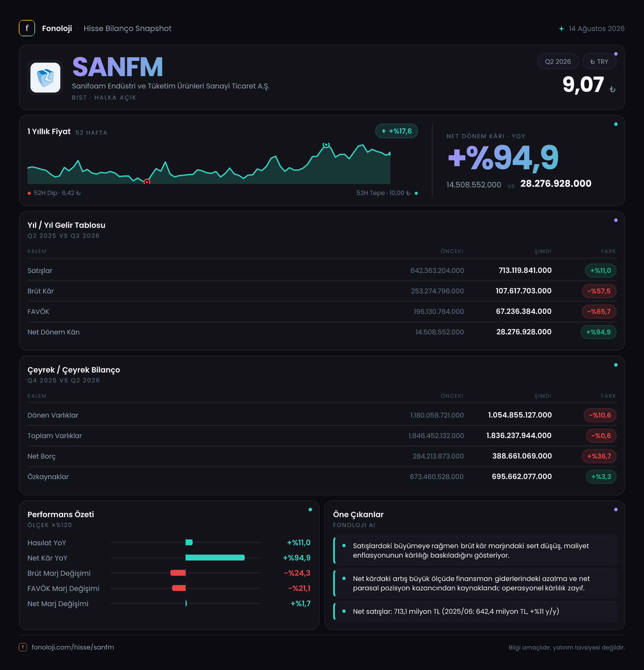Click the Net Dönem Kârı +%94,9 table badge
Image resolution: width=644 pixels, height=670 pixels.
(598, 332)
